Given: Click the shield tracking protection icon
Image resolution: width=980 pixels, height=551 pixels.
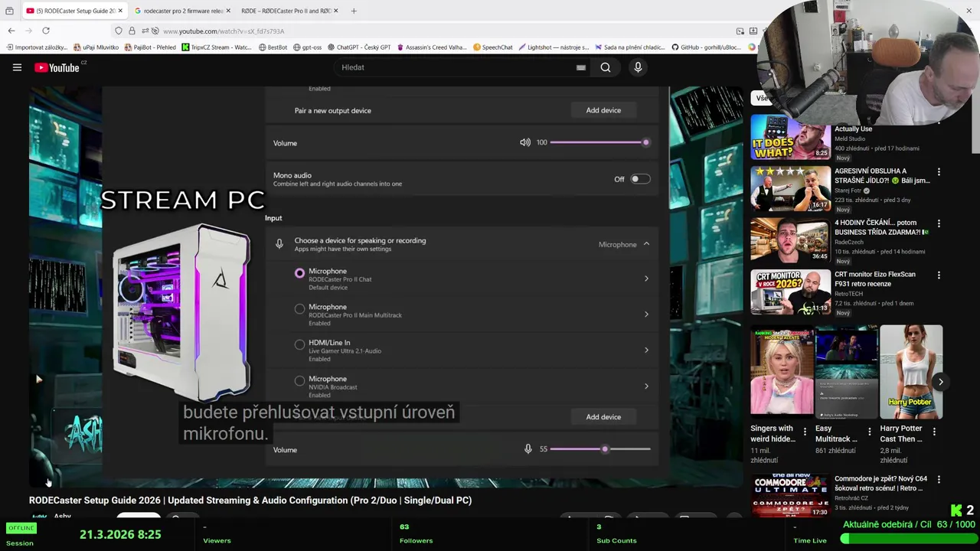Looking at the screenshot, I should (x=119, y=31).
